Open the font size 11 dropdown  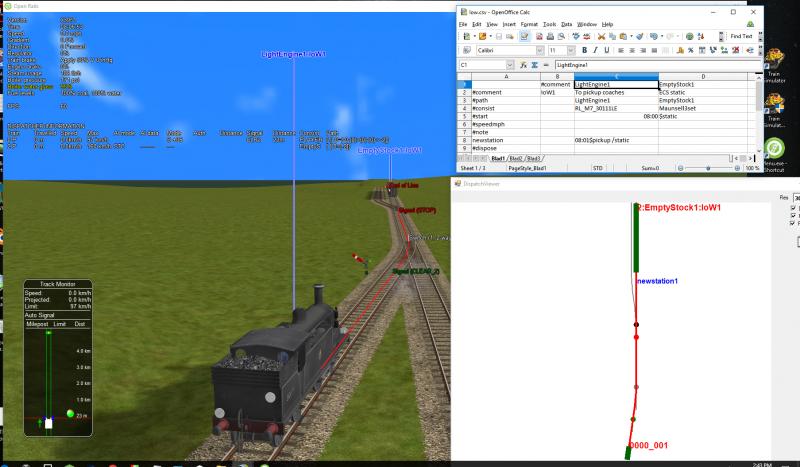pyautogui.click(x=571, y=50)
